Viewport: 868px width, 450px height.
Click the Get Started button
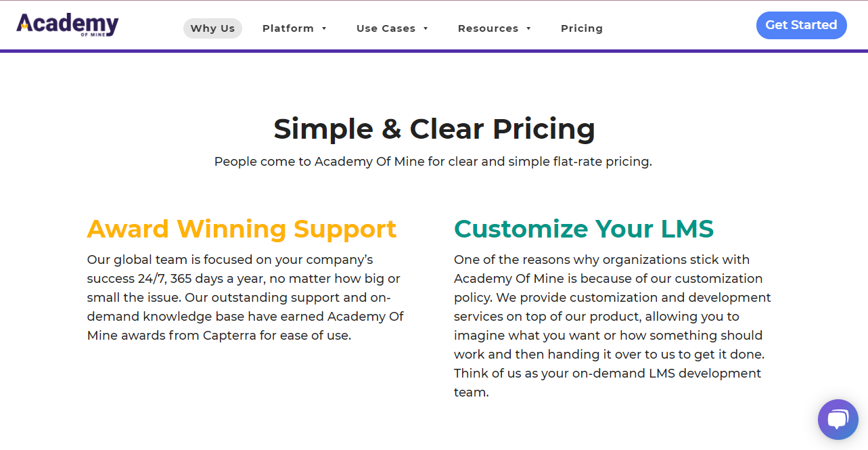coord(801,25)
